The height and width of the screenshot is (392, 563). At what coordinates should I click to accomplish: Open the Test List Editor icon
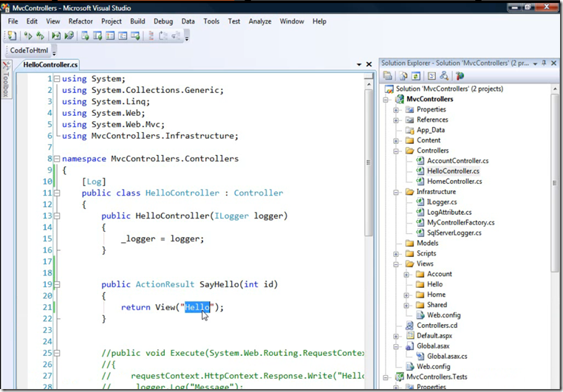point(98,35)
